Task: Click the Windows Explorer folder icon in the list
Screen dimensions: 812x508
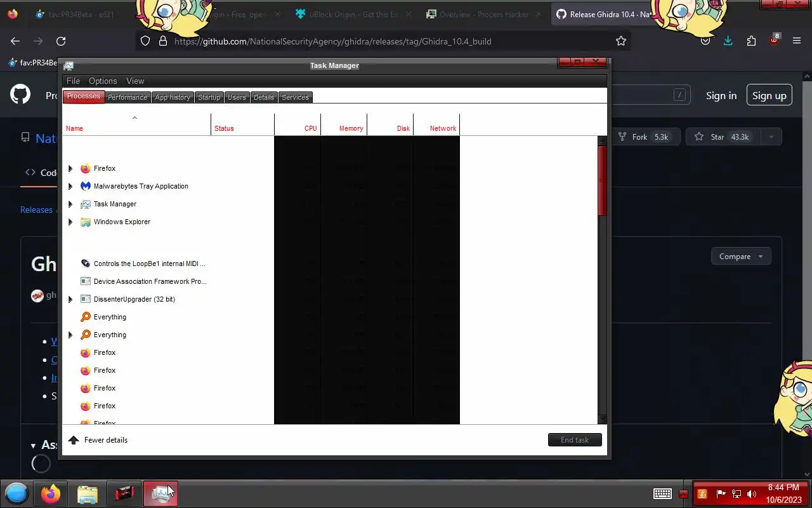Action: (x=86, y=222)
